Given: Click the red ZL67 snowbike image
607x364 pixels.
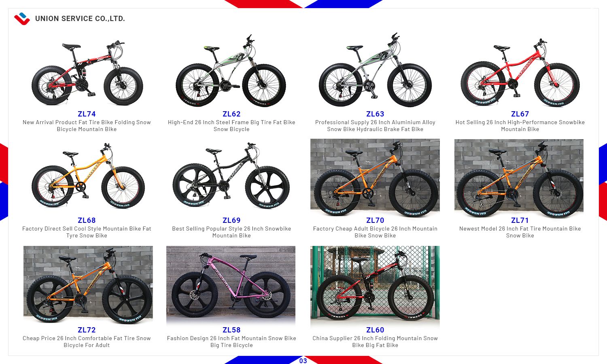Looking at the screenshot, I should point(520,73).
